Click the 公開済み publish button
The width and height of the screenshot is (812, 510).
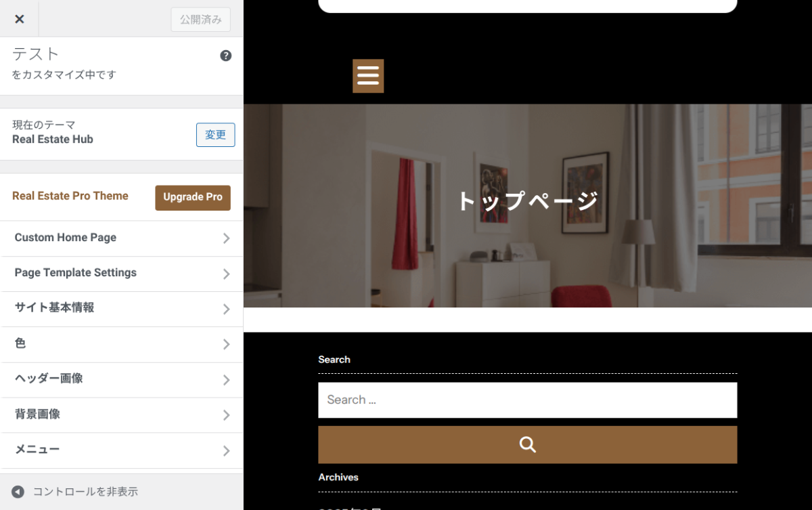(200, 19)
